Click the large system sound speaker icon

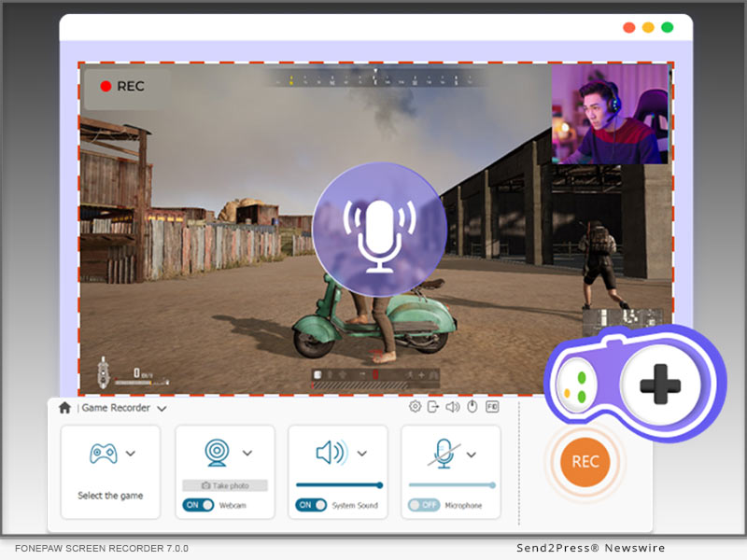click(x=330, y=454)
